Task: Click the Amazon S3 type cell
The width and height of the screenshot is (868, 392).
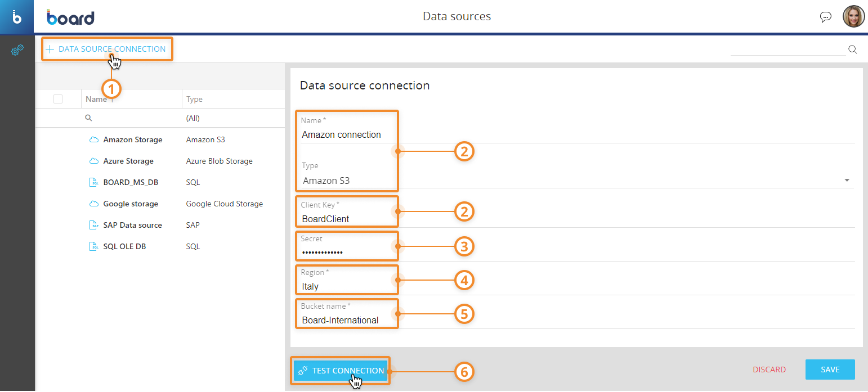Action: (205, 139)
